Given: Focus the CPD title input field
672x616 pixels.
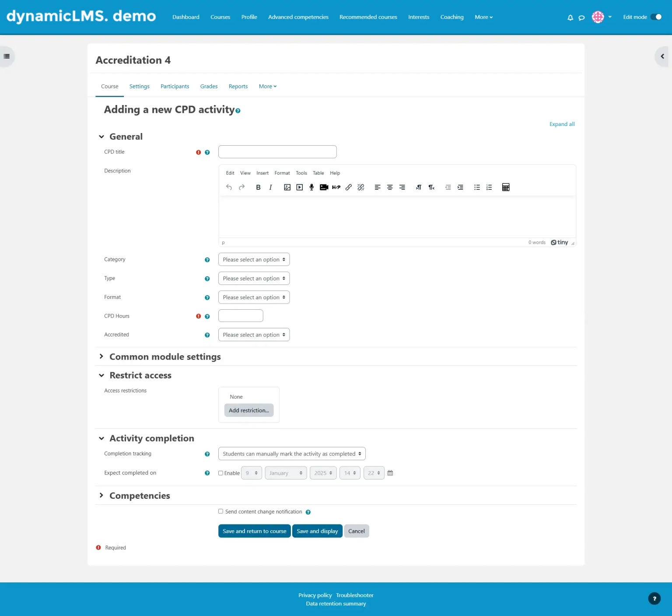Looking at the screenshot, I should tap(277, 152).
